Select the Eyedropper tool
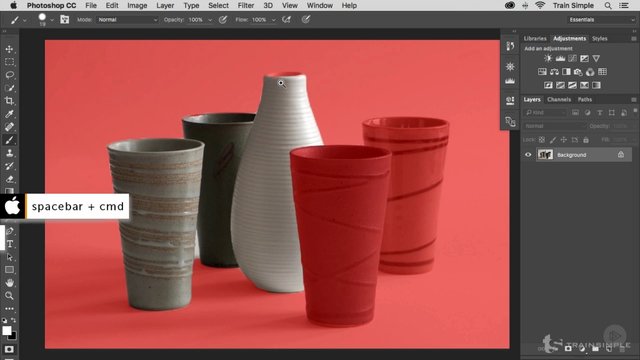640x360 pixels. [x=9, y=114]
